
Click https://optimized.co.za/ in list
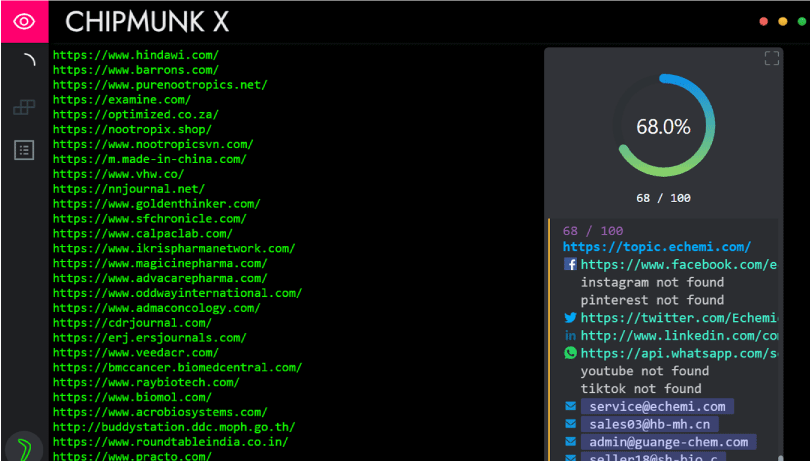(x=136, y=115)
